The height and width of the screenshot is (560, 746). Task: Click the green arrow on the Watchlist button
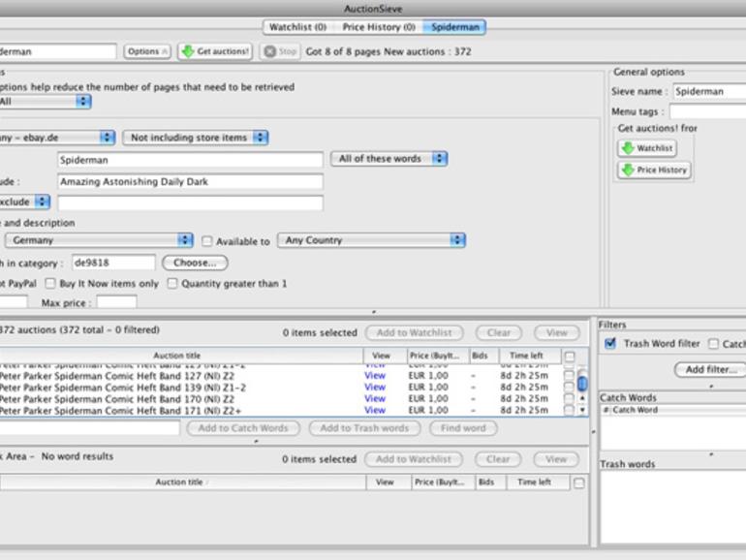628,148
